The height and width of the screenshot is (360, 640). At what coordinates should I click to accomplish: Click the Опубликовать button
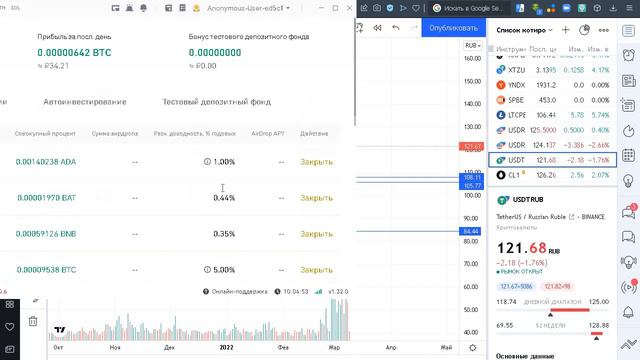tap(453, 28)
